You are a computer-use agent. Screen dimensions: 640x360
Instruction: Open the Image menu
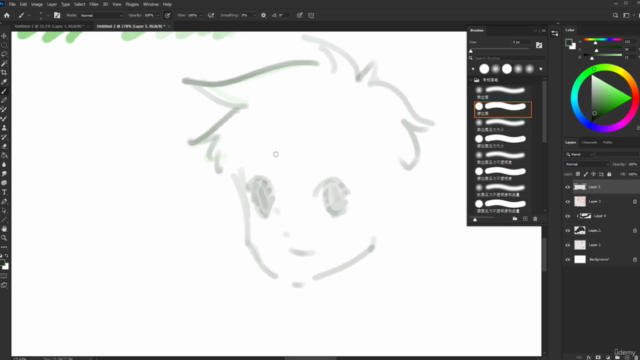37,4
